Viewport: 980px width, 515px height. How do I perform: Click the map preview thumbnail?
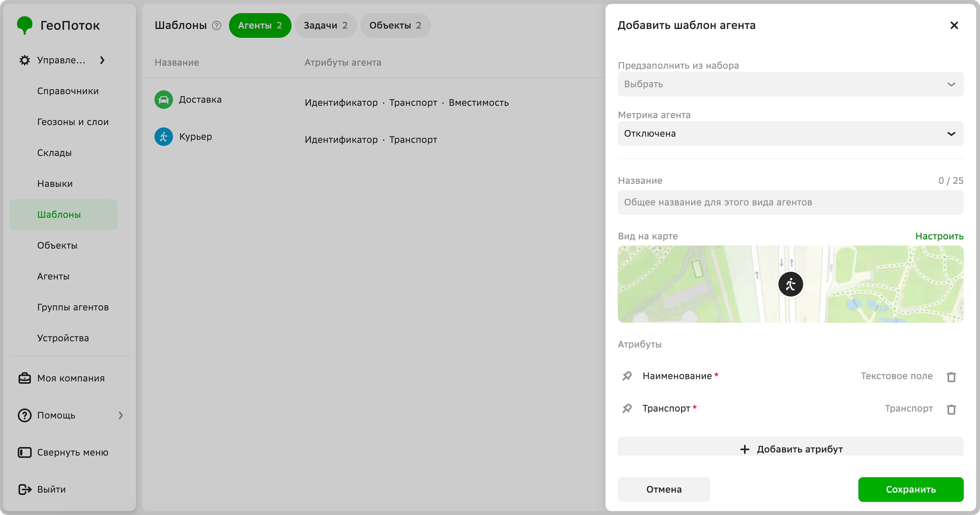pos(791,284)
